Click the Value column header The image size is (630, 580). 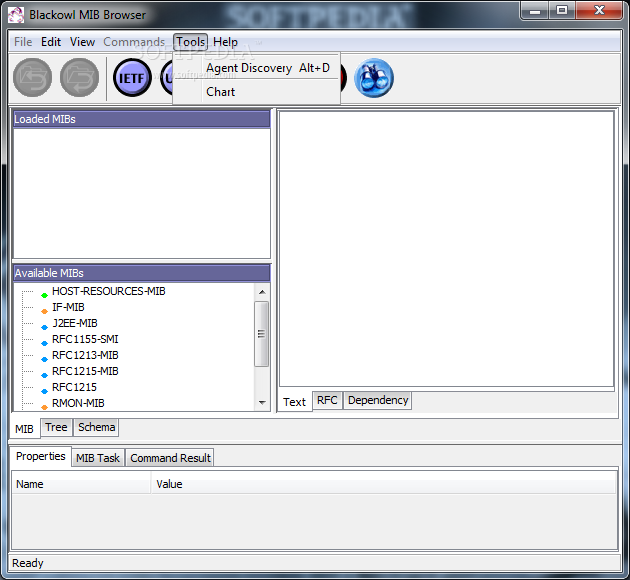pyautogui.click(x=384, y=484)
